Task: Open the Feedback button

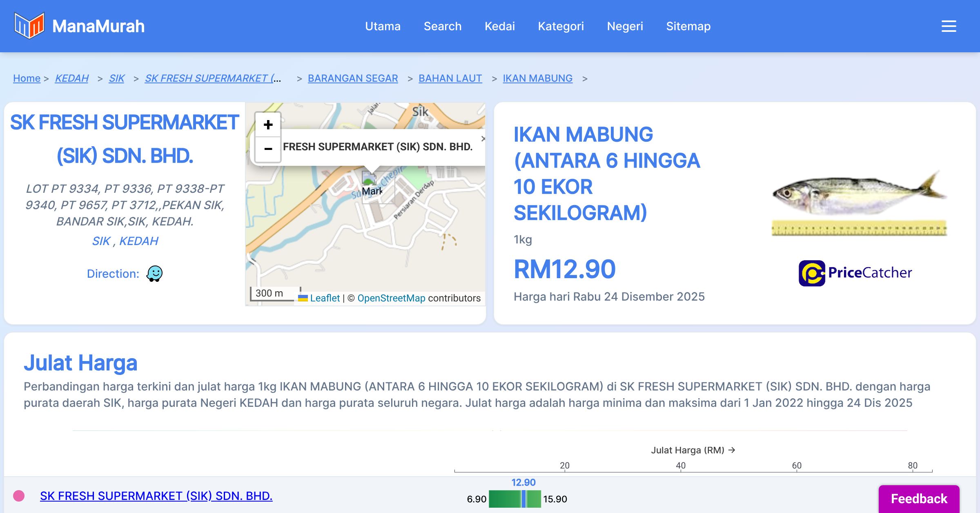Action: 919,498
